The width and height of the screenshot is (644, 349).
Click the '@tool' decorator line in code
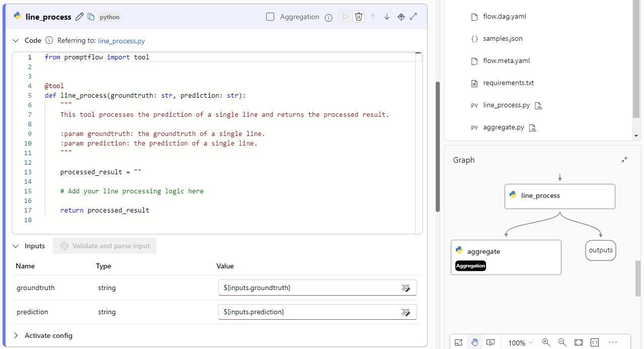54,86
